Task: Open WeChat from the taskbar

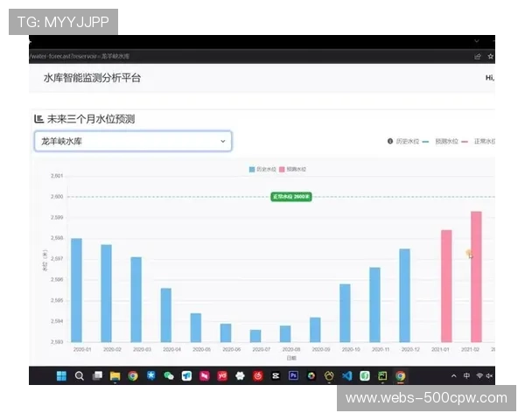Action: [x=169, y=375]
